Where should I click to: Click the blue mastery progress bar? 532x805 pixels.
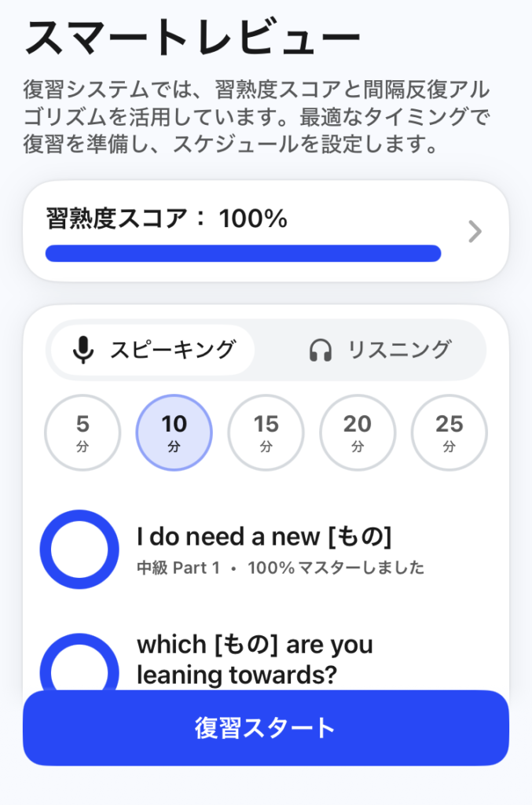pyautogui.click(x=244, y=253)
